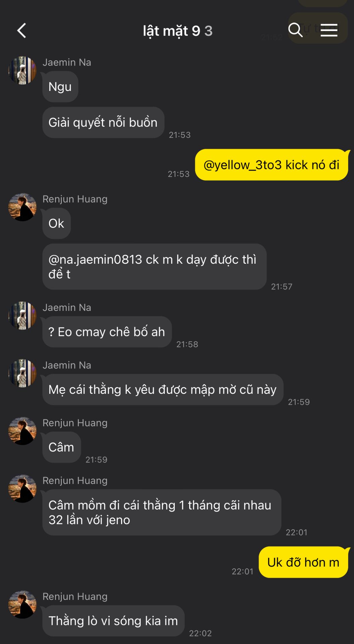This screenshot has width=354, height=644.
Task: Select the 'Uk đỡ hơn m' yellow bubble
Action: (303, 562)
